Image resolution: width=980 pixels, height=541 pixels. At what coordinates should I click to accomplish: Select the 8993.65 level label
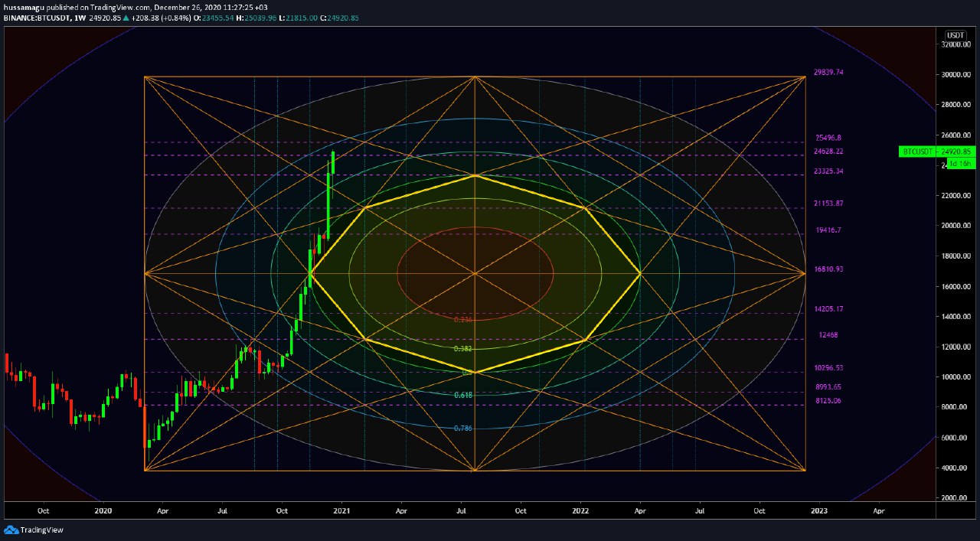point(828,386)
